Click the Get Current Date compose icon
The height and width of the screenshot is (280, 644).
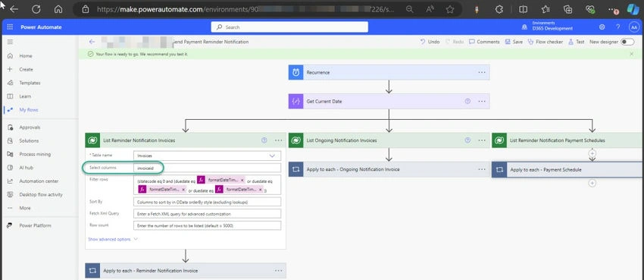pos(295,101)
